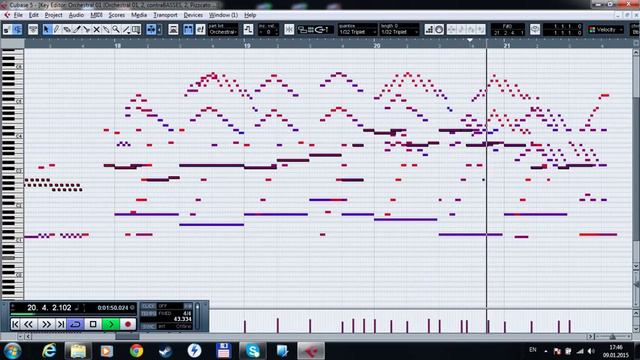The image size is (640, 360).
Task: Open Auto-Scroll settings arrow
Action: pyautogui.click(x=159, y=30)
